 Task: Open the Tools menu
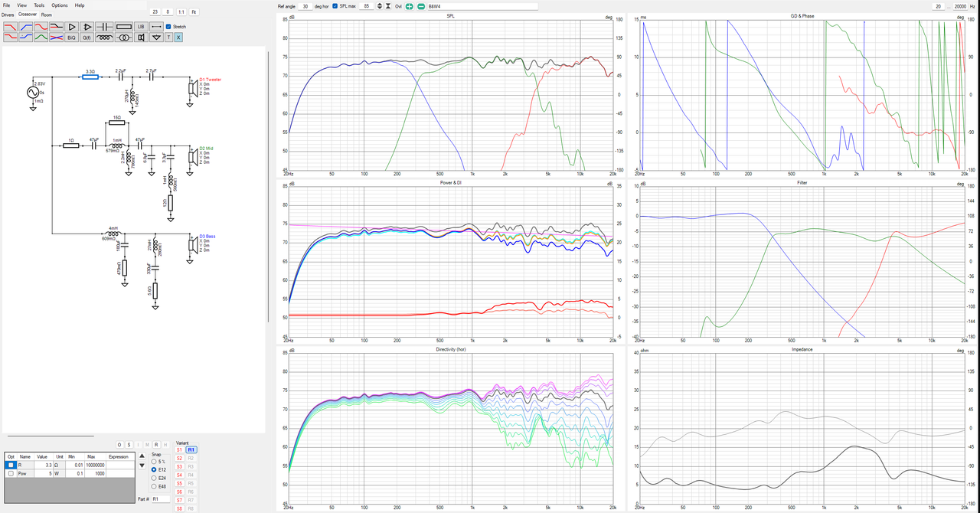pos(39,5)
